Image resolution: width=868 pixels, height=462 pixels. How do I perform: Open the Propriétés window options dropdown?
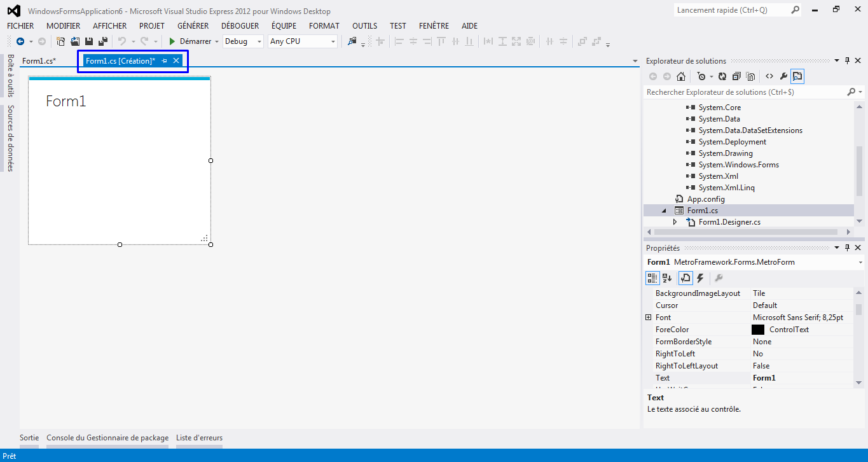[837, 248]
